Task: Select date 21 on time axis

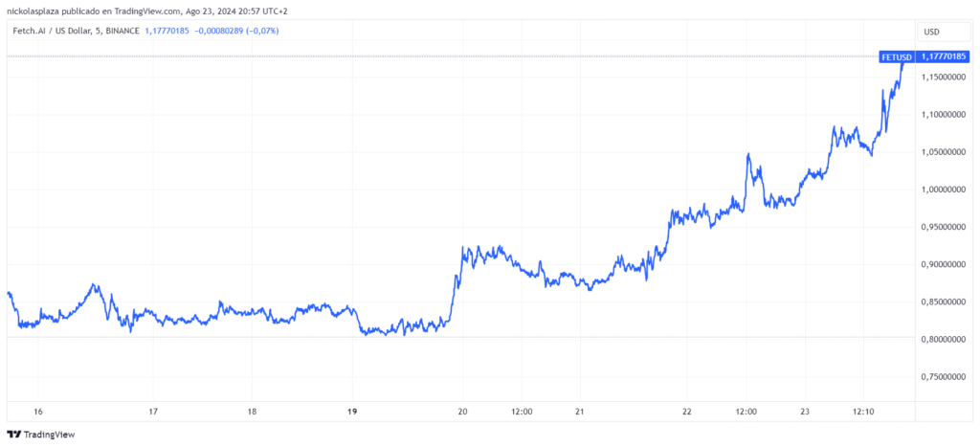Action: [x=580, y=412]
